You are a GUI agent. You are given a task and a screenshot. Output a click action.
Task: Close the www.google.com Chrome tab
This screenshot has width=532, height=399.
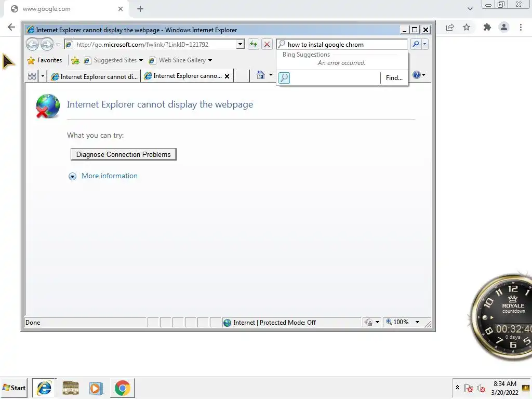(x=121, y=9)
